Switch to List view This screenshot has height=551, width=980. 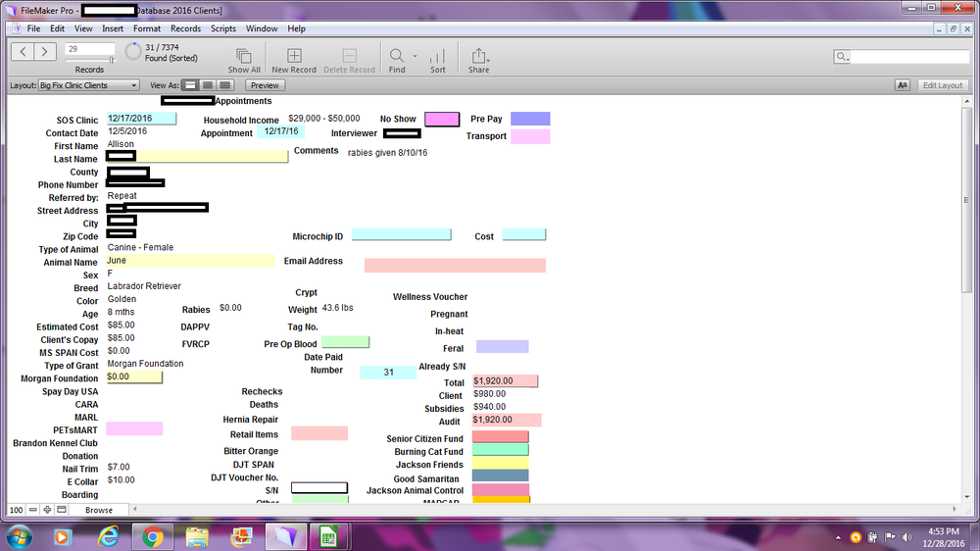click(208, 85)
